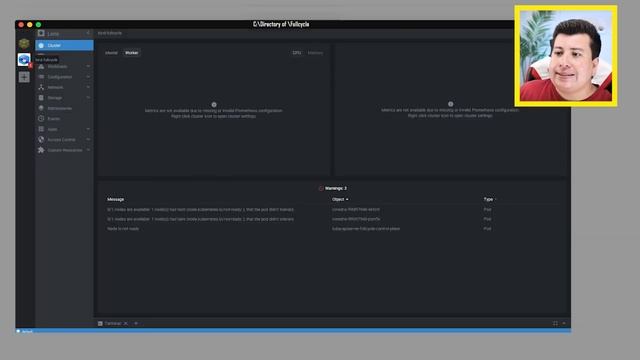Viewport: 640px width, 360px height.
Task: Switch the metrics chart to CPU
Action: tap(297, 53)
